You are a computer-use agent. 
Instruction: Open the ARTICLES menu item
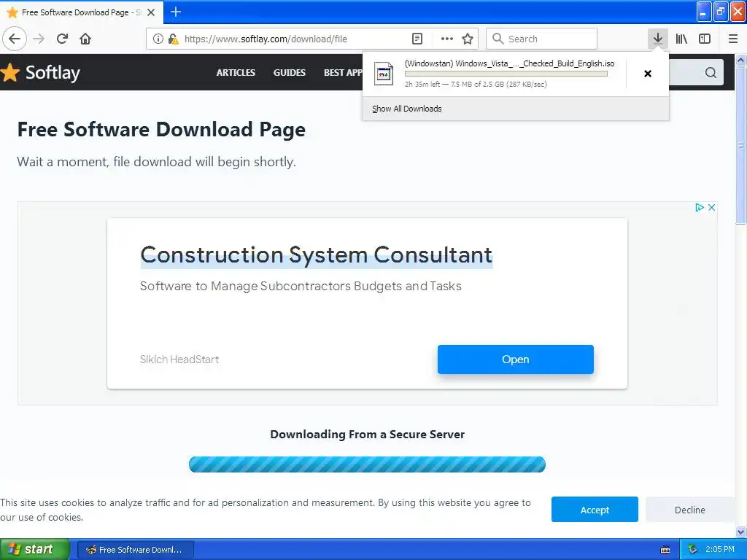(x=236, y=72)
